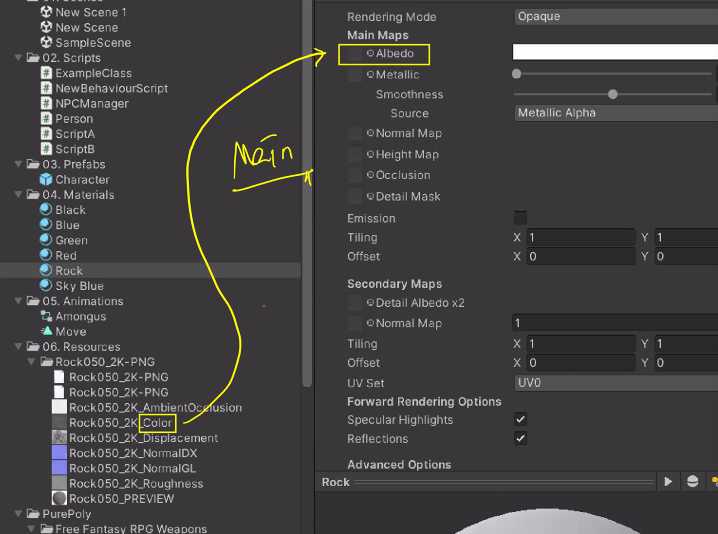718x534 pixels.
Task: Click the Amongus animator controller icon
Action: coord(46,316)
